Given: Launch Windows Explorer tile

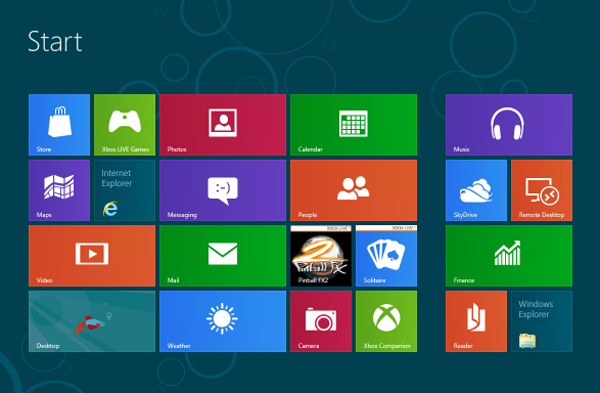Looking at the screenshot, I should coord(542,321).
